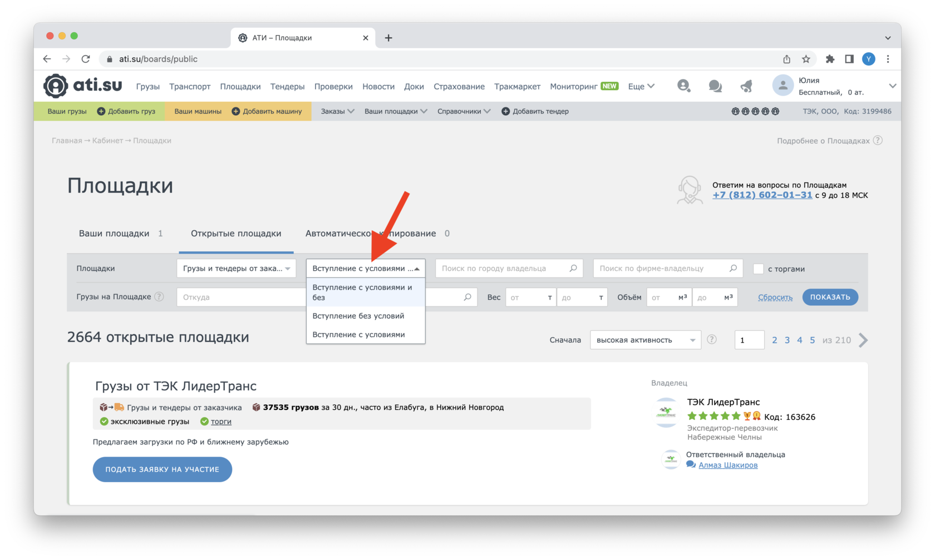The image size is (935, 560).
Task: Click the ati.su logo icon
Action: coord(56,86)
